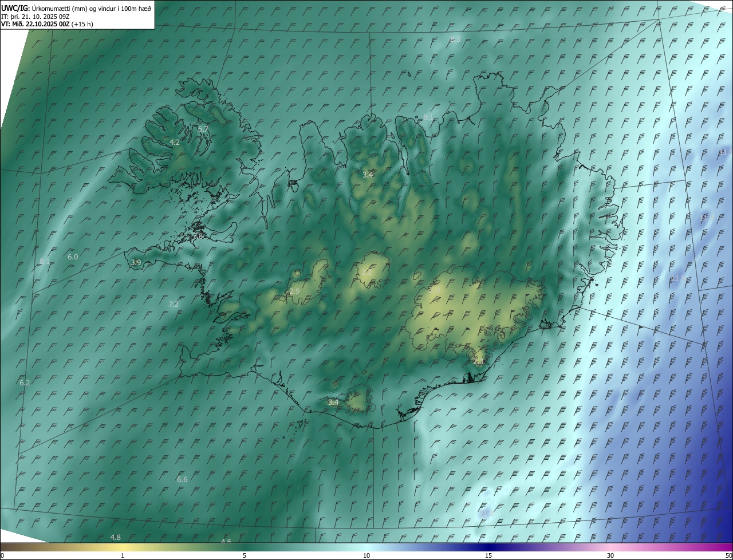Image resolution: width=733 pixels, height=560 pixels.
Task: Click the 7.2 value label on the map
Action: 174,304
